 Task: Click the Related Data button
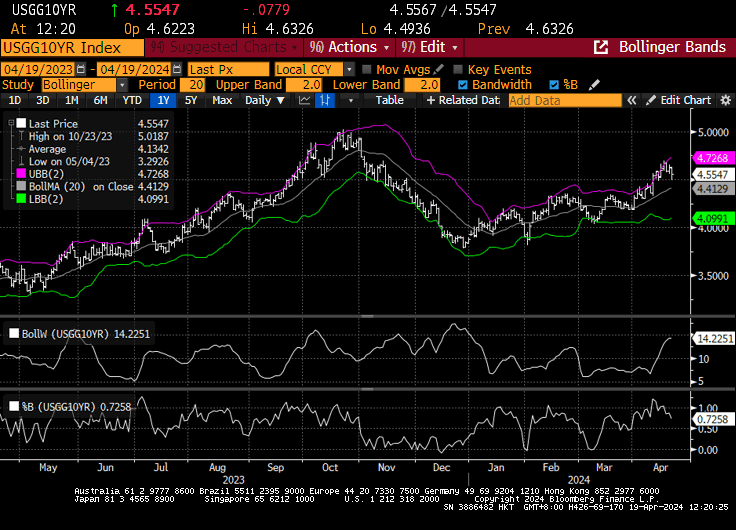pos(463,100)
